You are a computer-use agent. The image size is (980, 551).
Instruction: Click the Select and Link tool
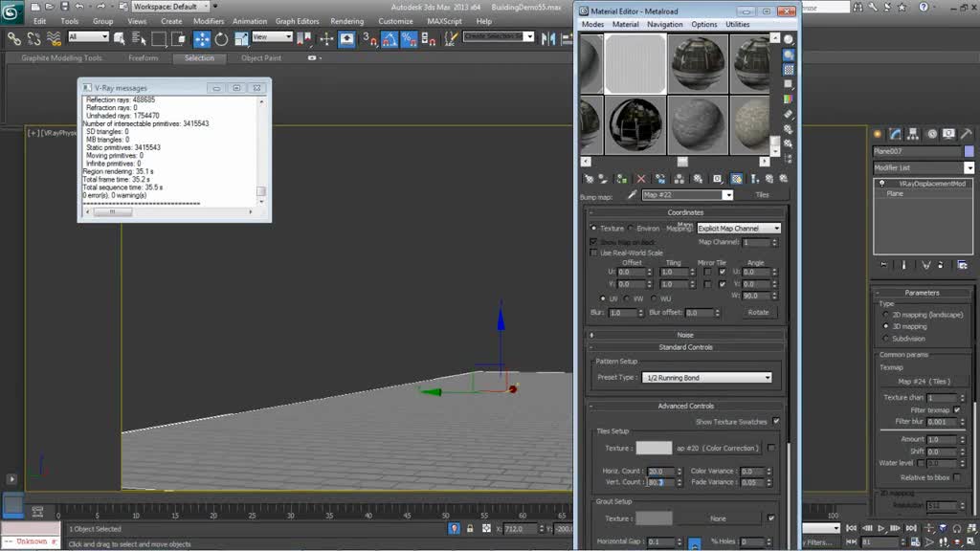13,39
